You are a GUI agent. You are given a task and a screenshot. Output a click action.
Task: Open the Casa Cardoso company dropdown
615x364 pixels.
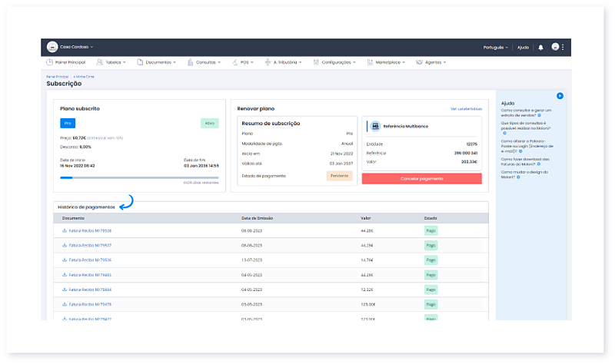pos(76,47)
